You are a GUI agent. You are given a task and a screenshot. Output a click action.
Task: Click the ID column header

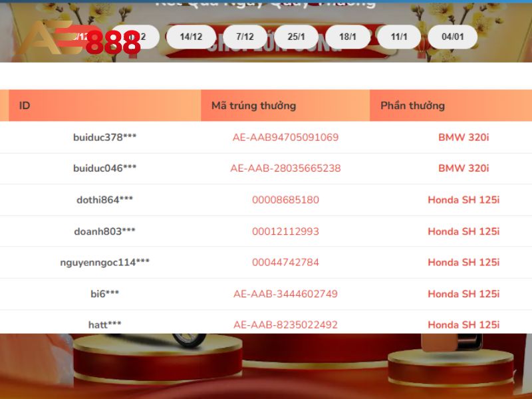pyautogui.click(x=25, y=105)
